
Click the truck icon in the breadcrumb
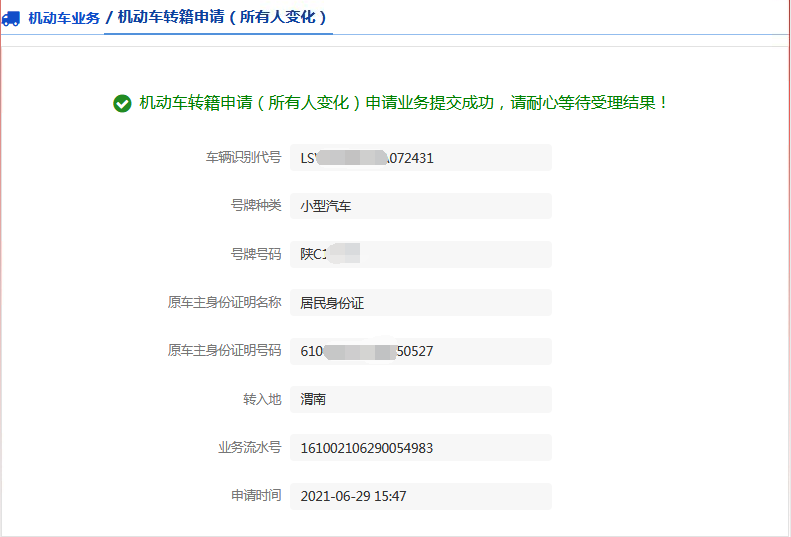pos(11,18)
